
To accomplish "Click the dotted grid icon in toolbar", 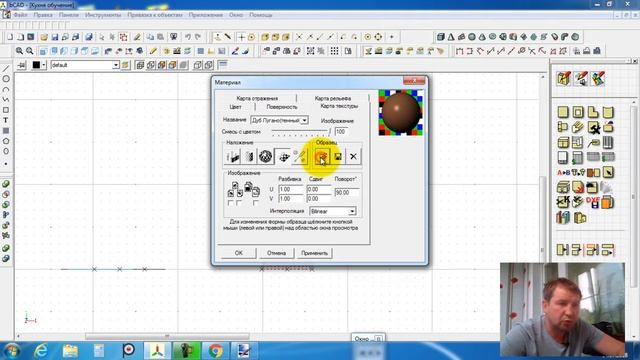I will tap(334, 51).
